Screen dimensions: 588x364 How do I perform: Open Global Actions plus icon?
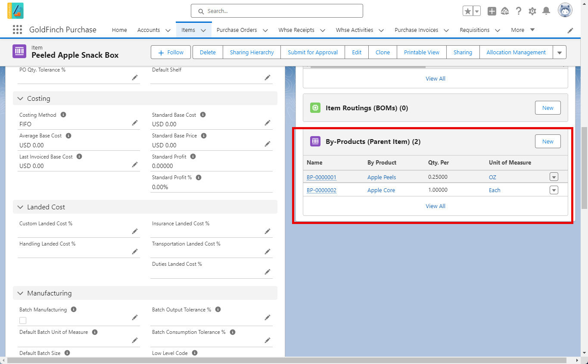[x=492, y=11]
